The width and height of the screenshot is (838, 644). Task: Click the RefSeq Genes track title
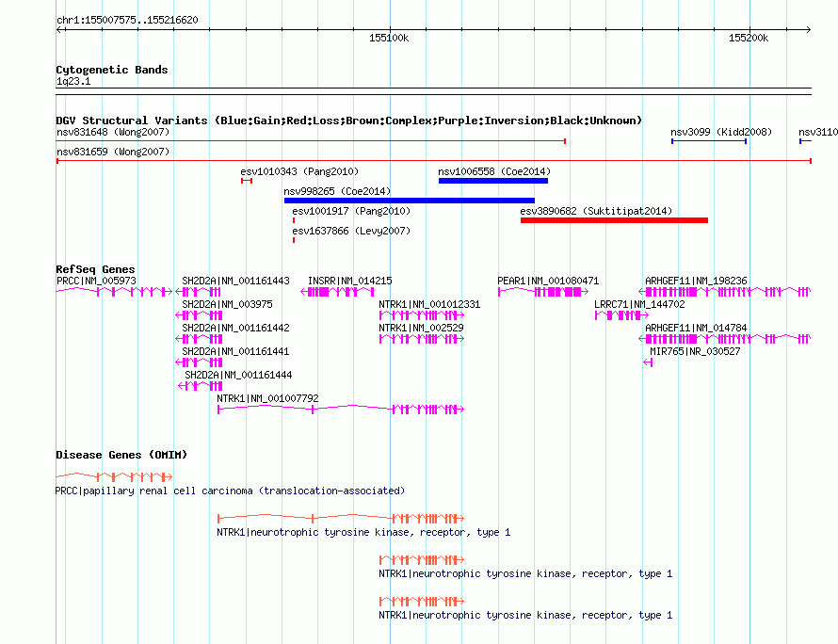95,269
